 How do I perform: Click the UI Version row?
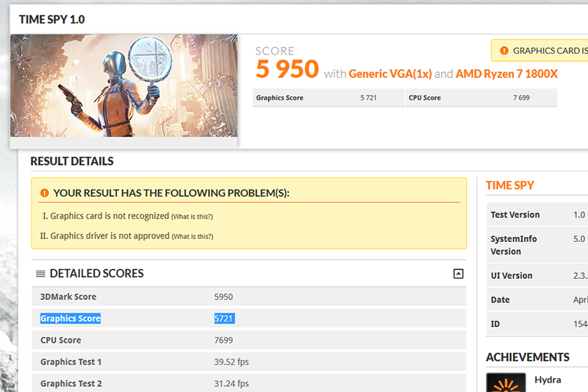click(537, 275)
